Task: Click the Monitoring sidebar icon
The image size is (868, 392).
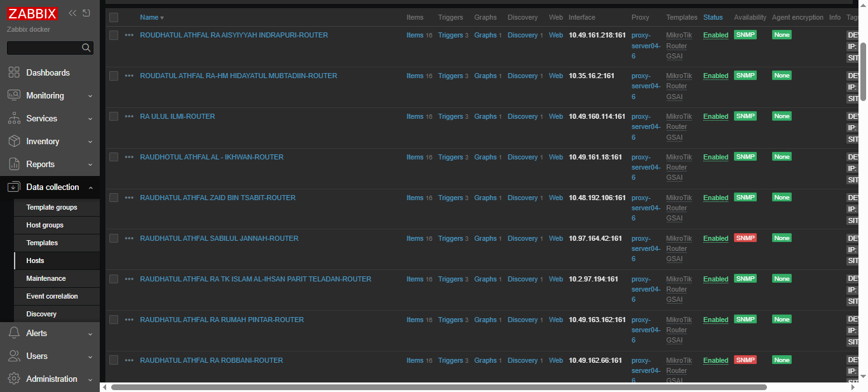Action: tap(14, 95)
